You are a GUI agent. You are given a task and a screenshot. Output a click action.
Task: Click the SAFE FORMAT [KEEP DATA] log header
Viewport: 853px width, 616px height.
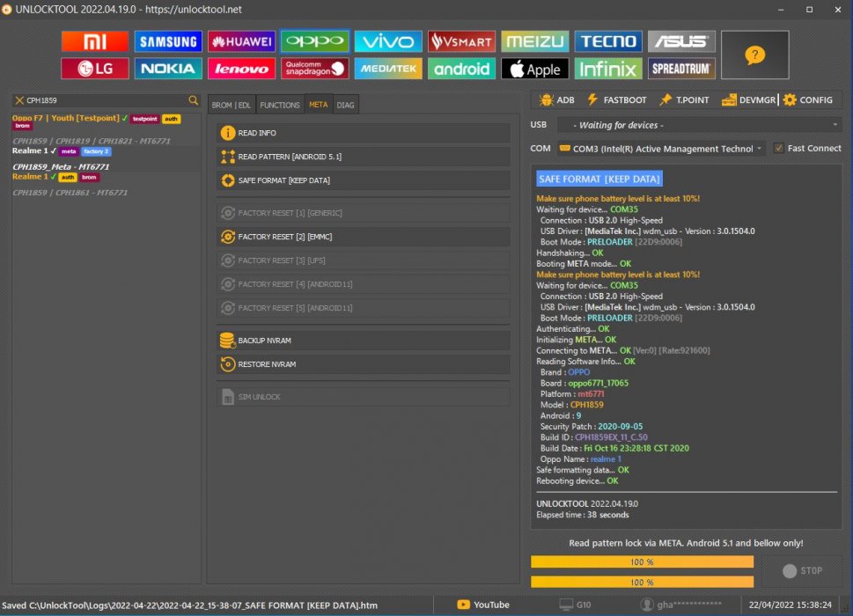pos(599,179)
